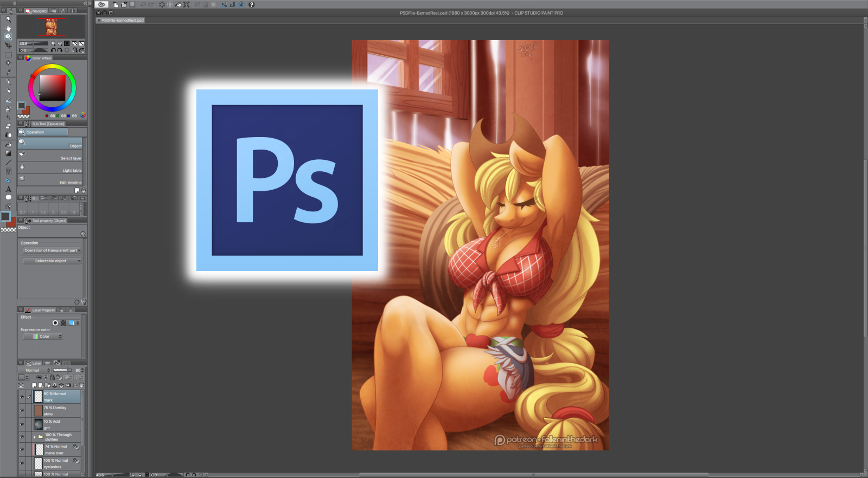Hide the 'clothes' folder layer

(x=22, y=437)
